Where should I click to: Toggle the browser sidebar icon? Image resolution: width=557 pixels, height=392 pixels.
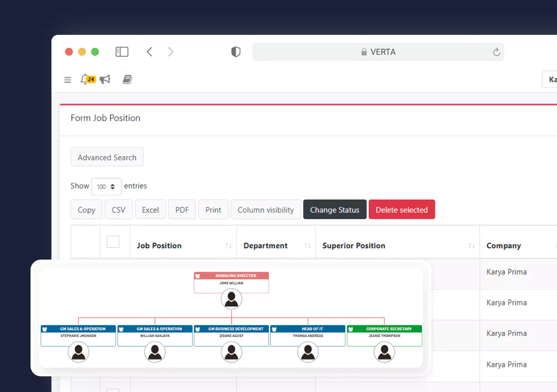point(122,52)
